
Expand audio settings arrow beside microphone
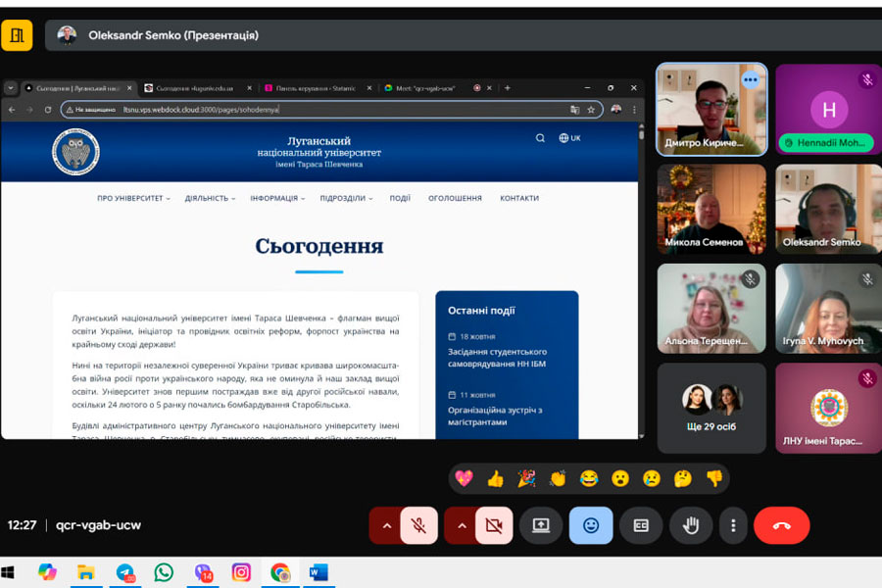[x=386, y=525]
